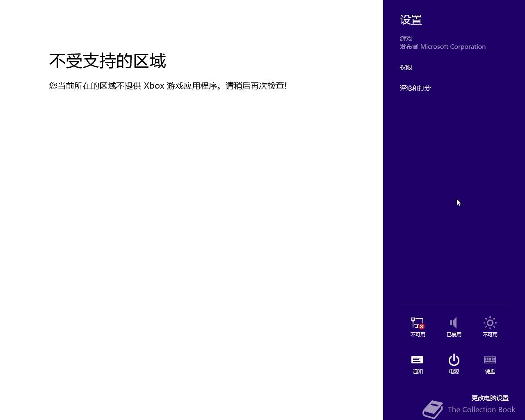Click the 游戏 app name text

[406, 38]
